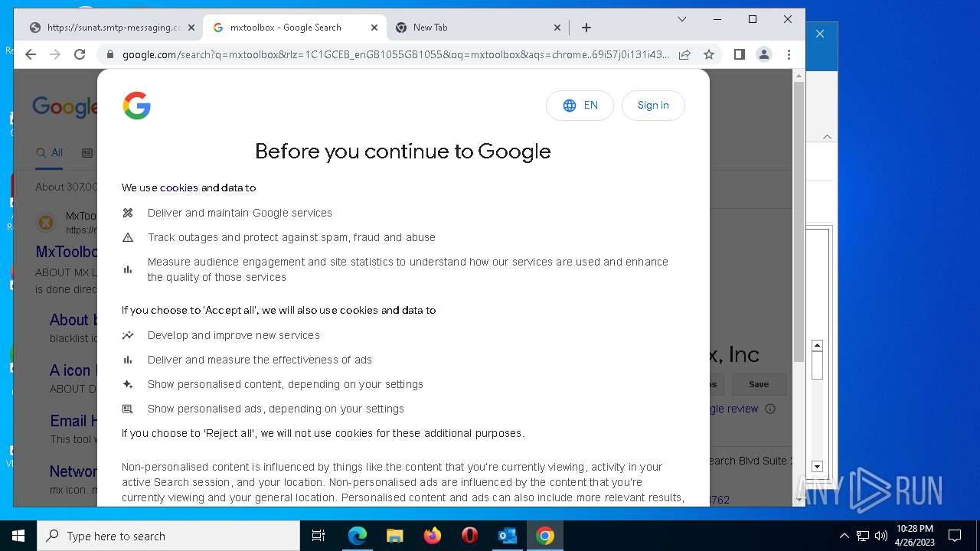Open the MxToolbox result title link
The height and width of the screenshot is (551, 980).
pos(66,252)
